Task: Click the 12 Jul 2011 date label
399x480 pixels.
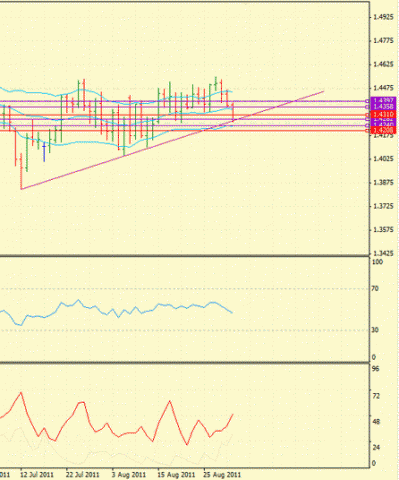Action: pyautogui.click(x=37, y=474)
